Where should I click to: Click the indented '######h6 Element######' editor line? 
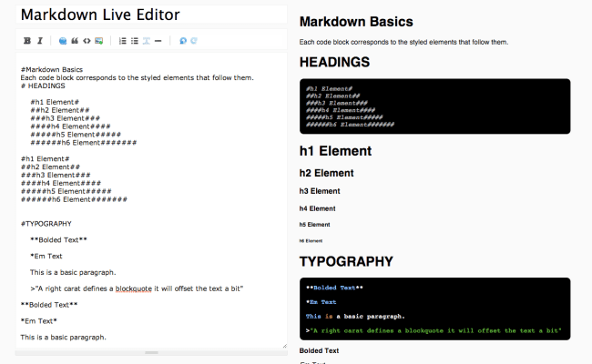point(84,143)
